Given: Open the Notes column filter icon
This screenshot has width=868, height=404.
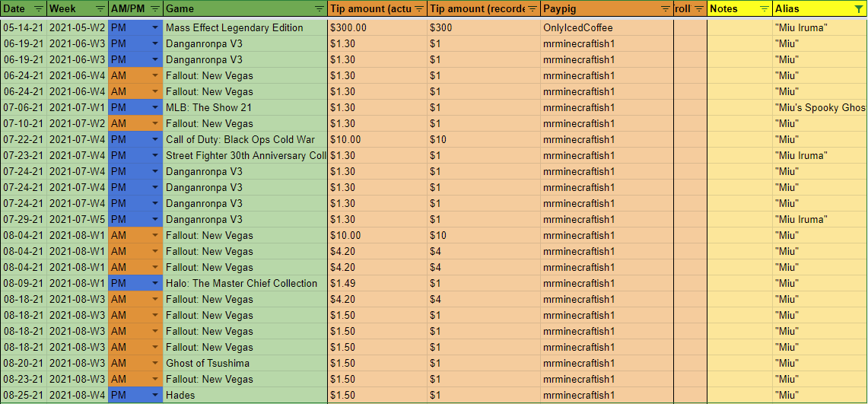Looking at the screenshot, I should [765, 9].
